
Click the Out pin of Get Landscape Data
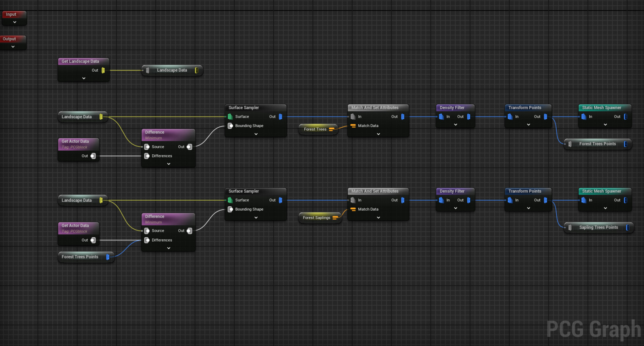tap(103, 70)
